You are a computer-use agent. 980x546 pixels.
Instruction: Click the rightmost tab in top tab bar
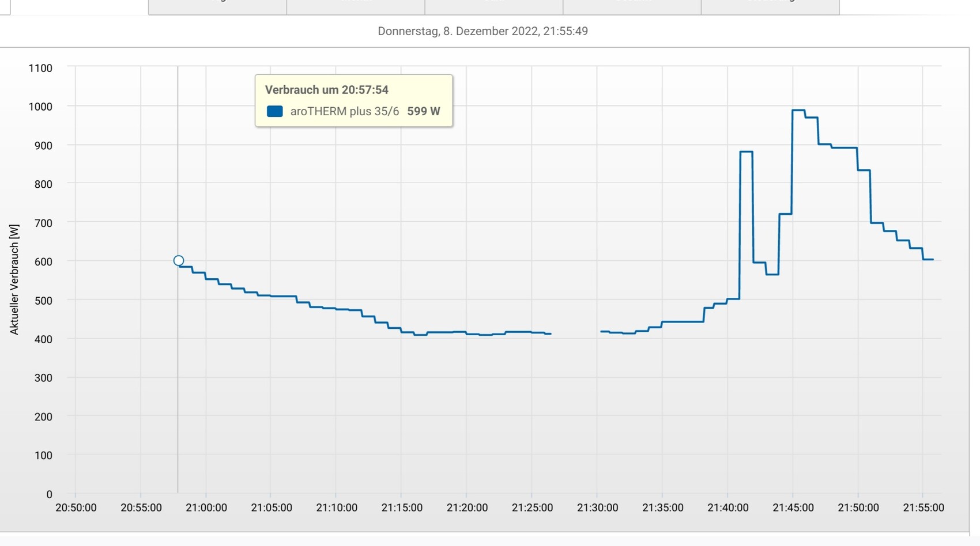[770, 6]
